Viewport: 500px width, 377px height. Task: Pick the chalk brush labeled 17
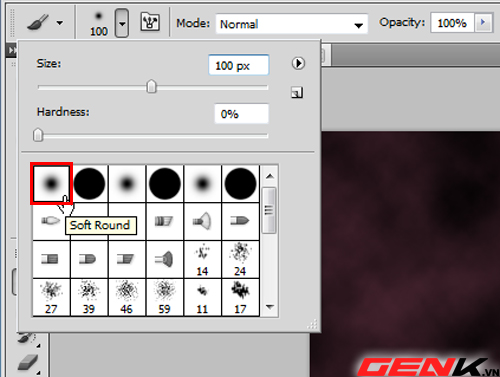240,297
